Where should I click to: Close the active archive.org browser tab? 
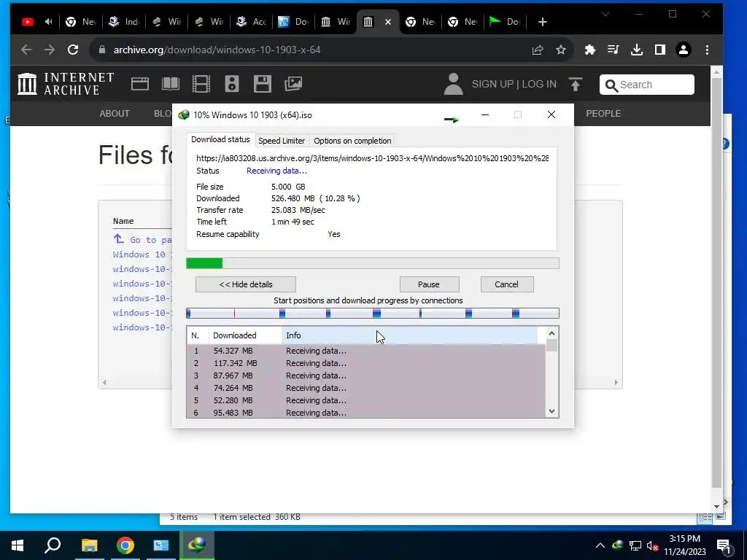coord(388,22)
